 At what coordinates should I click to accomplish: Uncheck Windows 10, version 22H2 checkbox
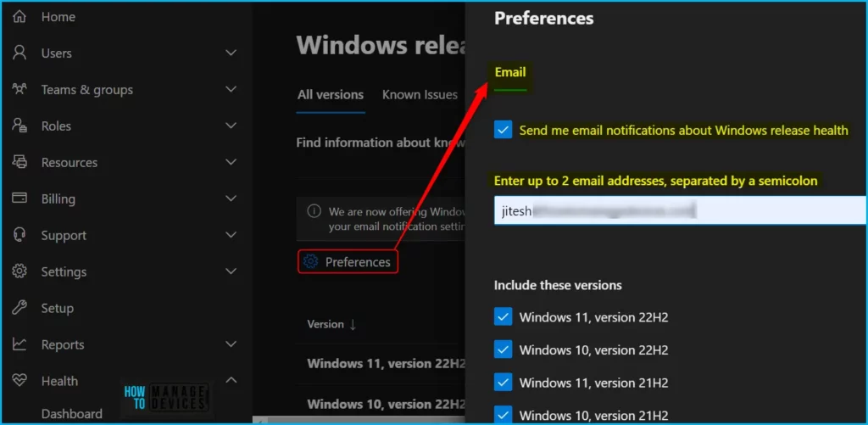(504, 350)
